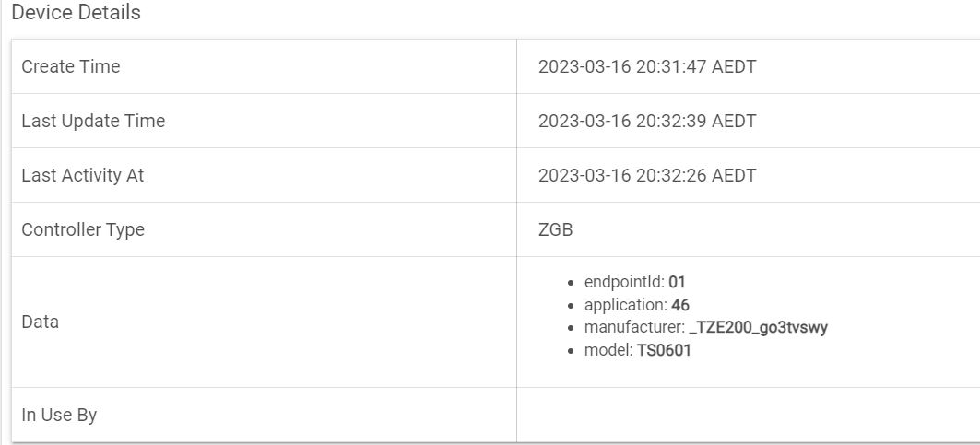Select the Last Update Time label
The image size is (980, 445).
pos(93,121)
